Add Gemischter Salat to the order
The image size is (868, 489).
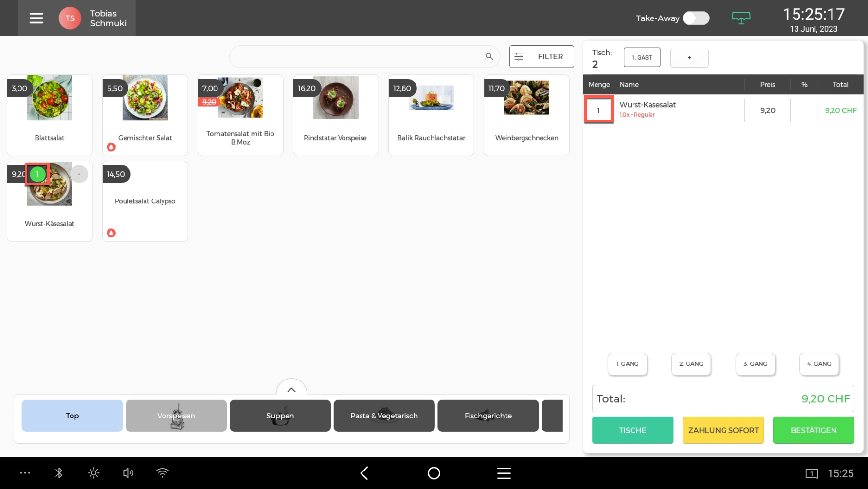(x=145, y=115)
